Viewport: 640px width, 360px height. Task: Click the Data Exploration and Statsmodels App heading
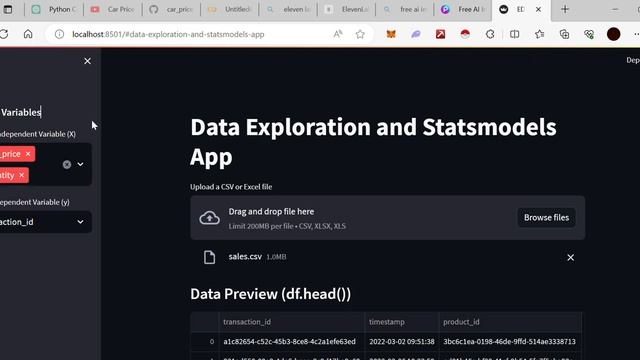(x=373, y=142)
